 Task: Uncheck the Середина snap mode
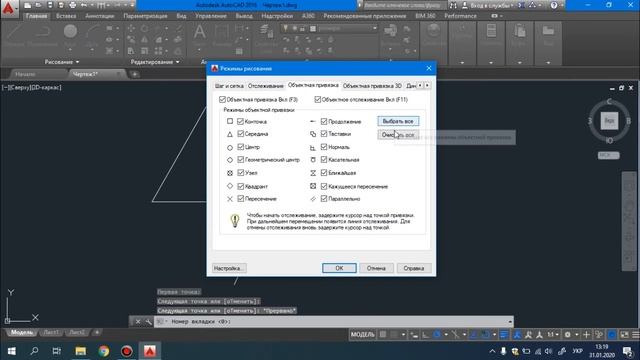[240, 134]
